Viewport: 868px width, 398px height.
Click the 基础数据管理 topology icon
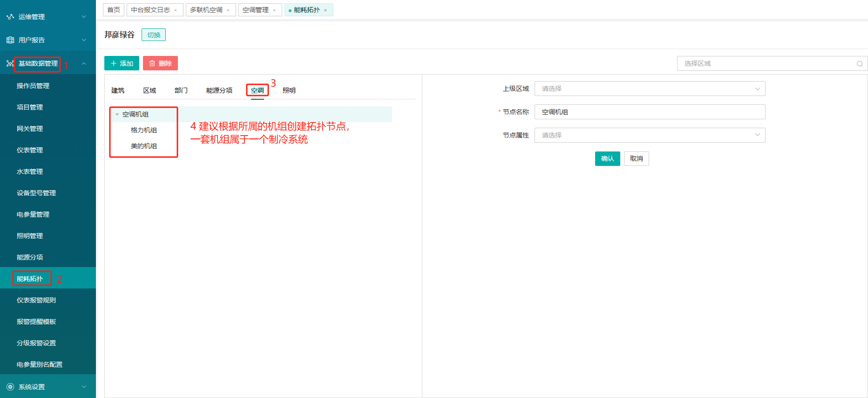pyautogui.click(x=10, y=63)
